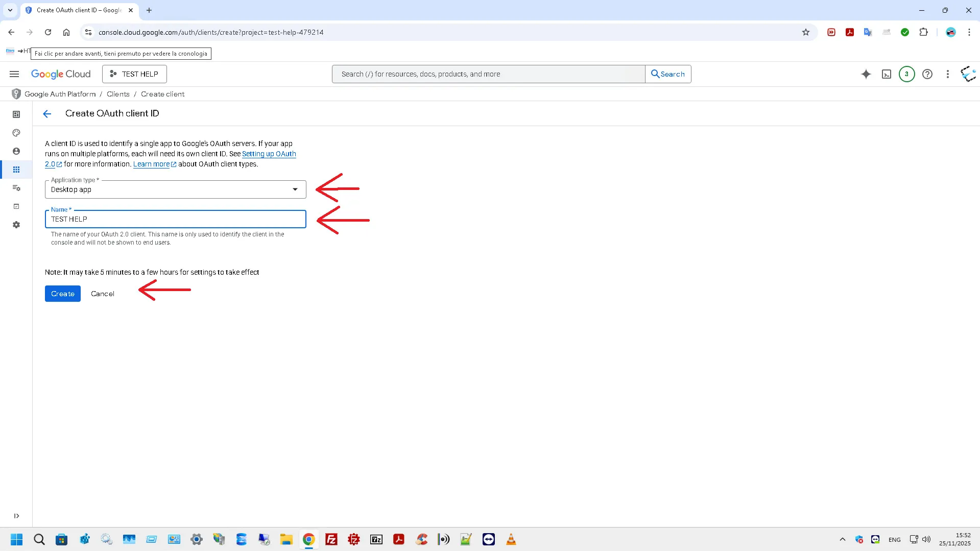The height and width of the screenshot is (551, 980).
Task: Open the notifications badge showing 3
Action: coord(906,74)
